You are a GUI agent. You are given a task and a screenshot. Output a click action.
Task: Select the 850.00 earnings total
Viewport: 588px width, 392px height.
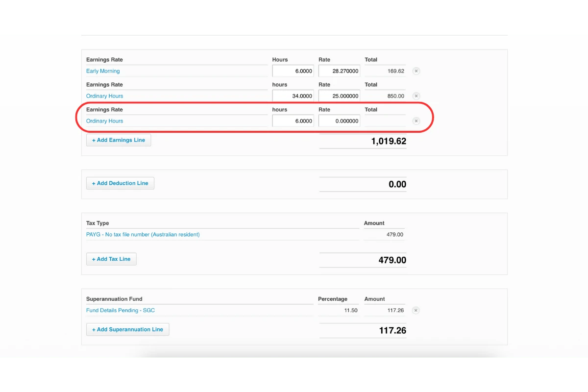click(x=395, y=96)
